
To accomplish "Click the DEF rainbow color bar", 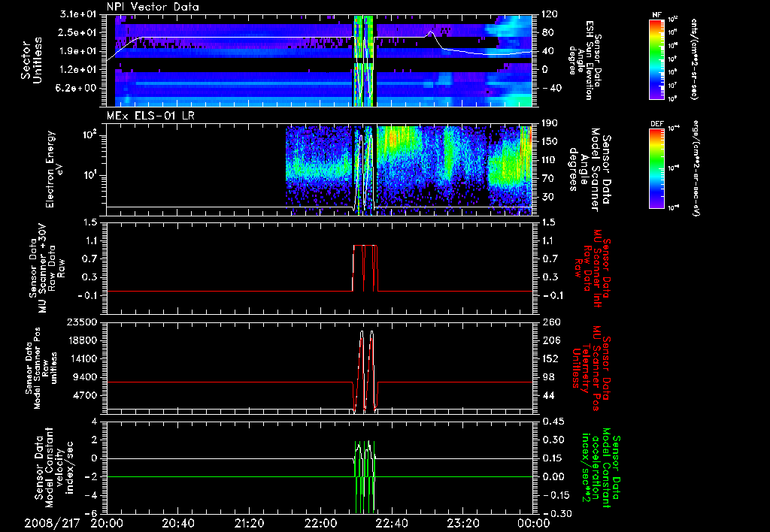I will [x=656, y=168].
